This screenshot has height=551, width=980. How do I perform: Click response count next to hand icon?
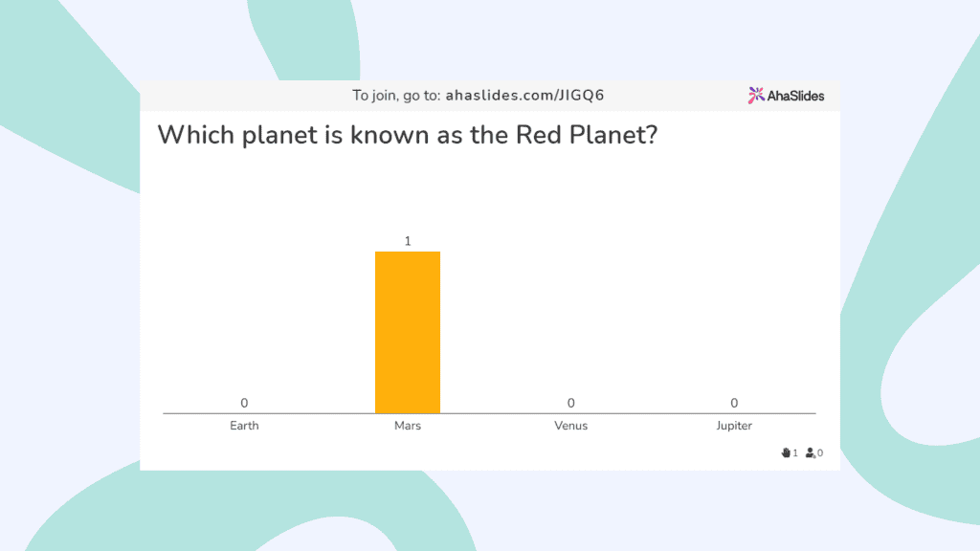click(x=795, y=452)
